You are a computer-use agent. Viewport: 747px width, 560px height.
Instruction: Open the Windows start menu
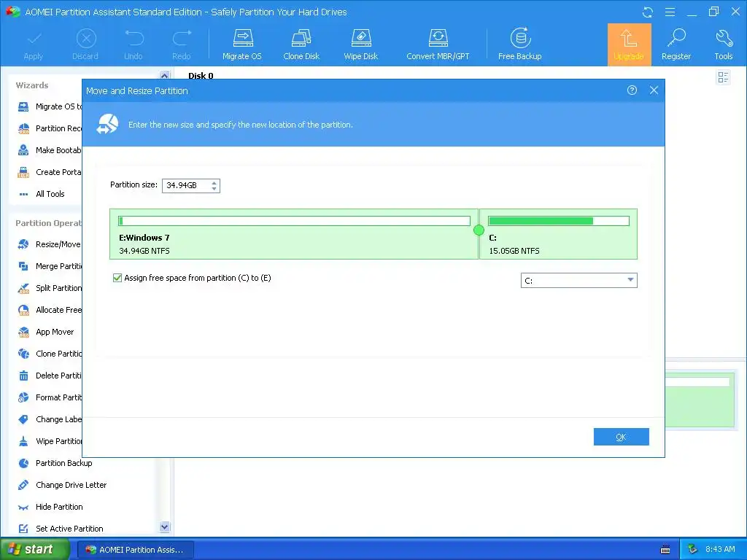pos(35,550)
